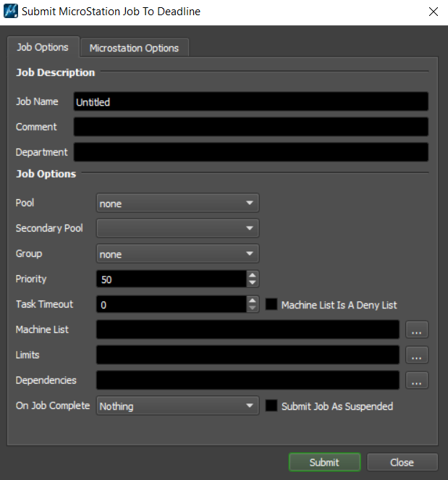Open Dependencies browse ellipsis button

tap(416, 381)
